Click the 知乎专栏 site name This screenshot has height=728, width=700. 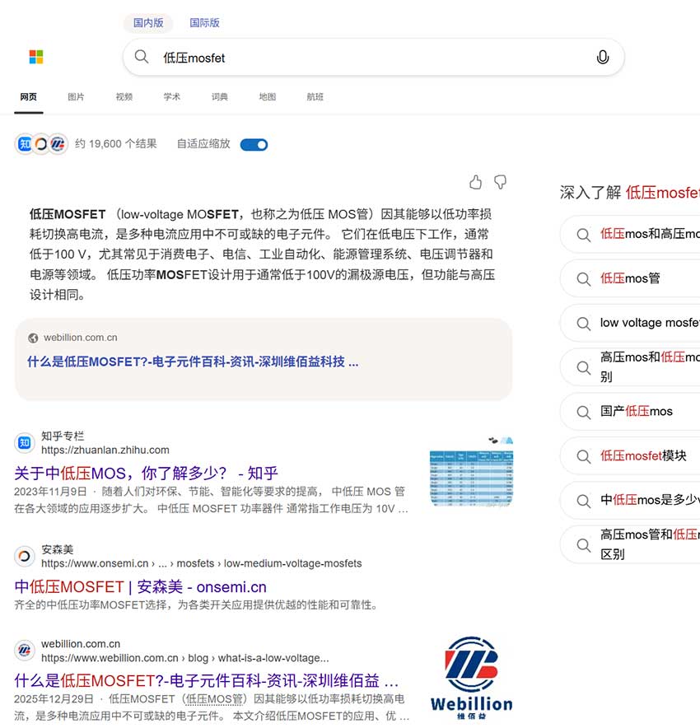tap(63, 436)
